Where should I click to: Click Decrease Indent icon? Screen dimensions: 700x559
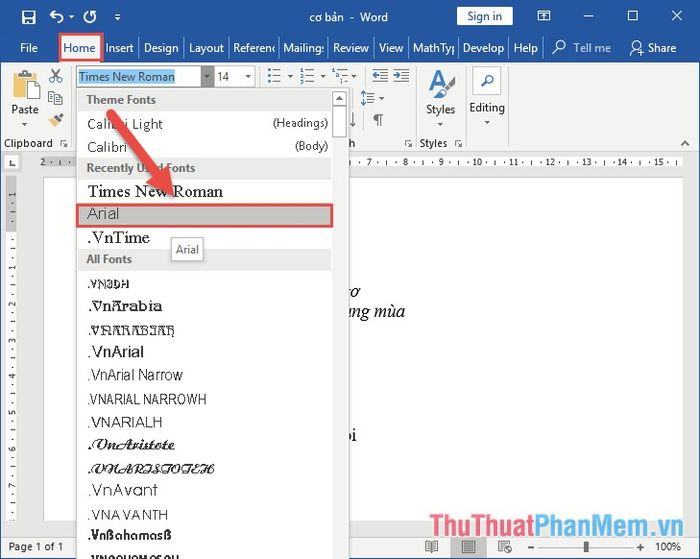pyautogui.click(x=380, y=76)
